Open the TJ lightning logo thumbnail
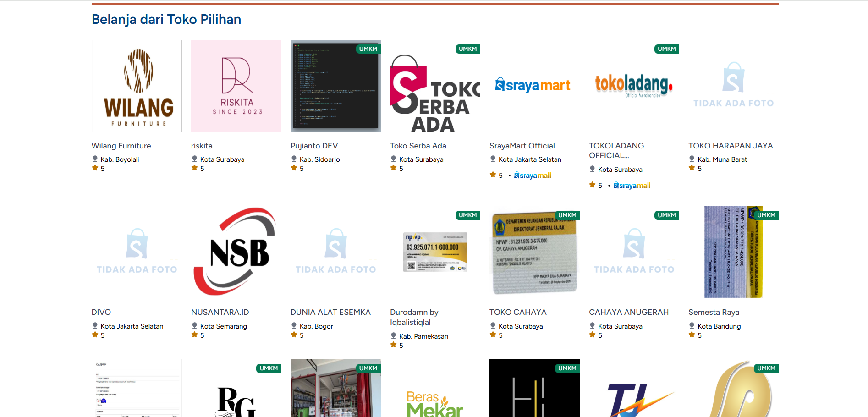Viewport: 868px width, 417px height. (x=634, y=388)
